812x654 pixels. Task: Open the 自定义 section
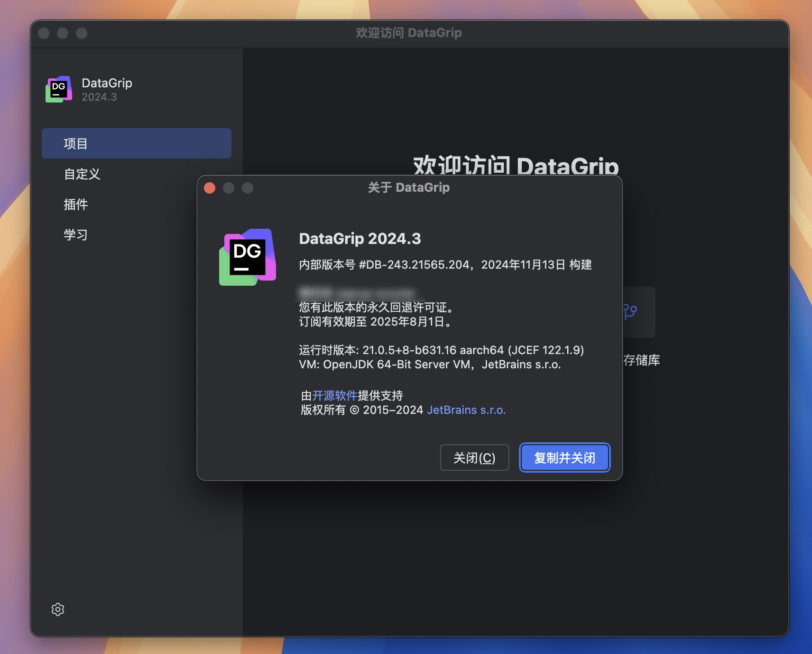pyautogui.click(x=82, y=174)
